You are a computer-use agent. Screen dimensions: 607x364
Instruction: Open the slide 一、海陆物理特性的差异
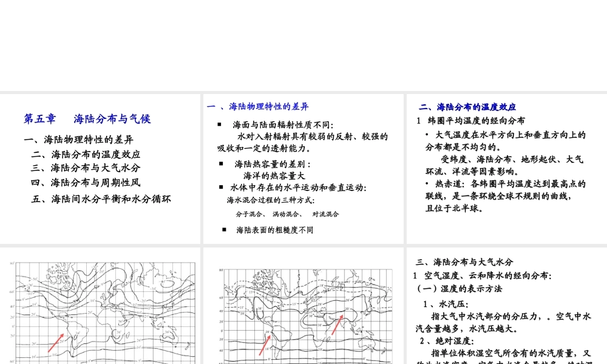(x=303, y=169)
